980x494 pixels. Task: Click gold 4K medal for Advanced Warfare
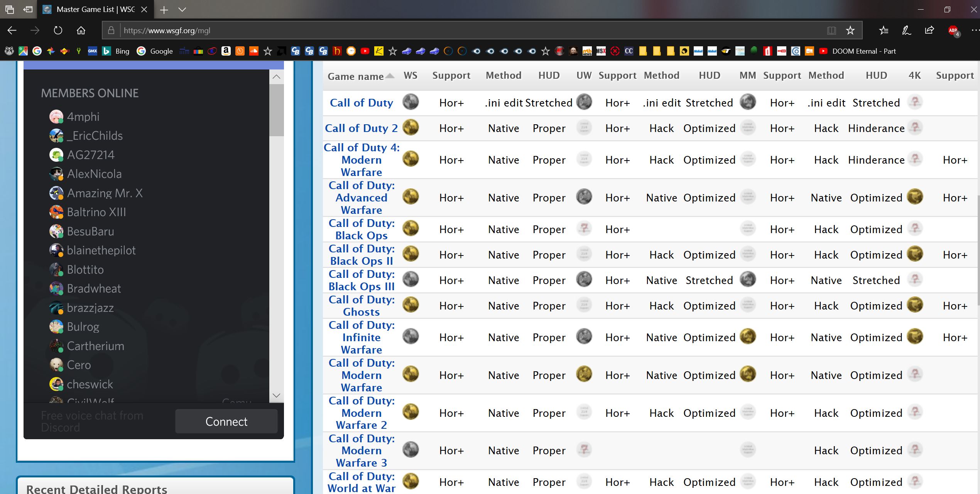(915, 197)
